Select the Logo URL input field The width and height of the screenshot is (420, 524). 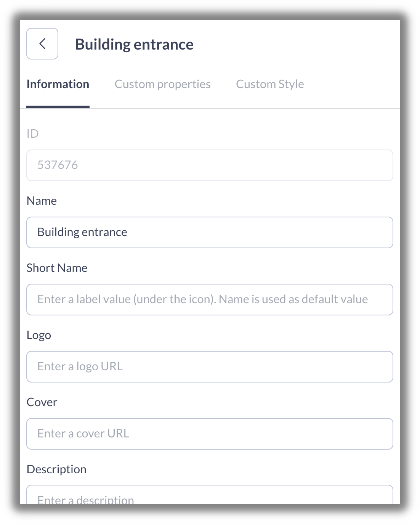click(210, 366)
